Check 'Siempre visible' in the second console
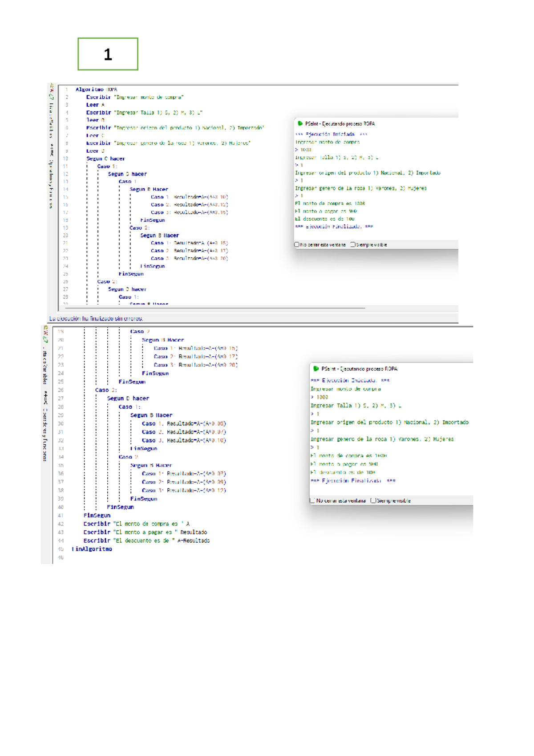The width and height of the screenshot is (534, 756). pos(373,500)
